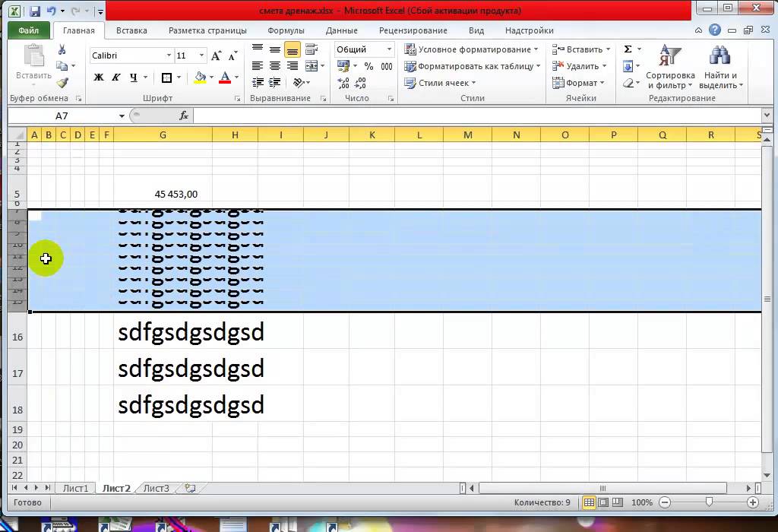The width and height of the screenshot is (778, 532).
Task: Click the Copy icon in clipboard group
Action: (x=62, y=65)
